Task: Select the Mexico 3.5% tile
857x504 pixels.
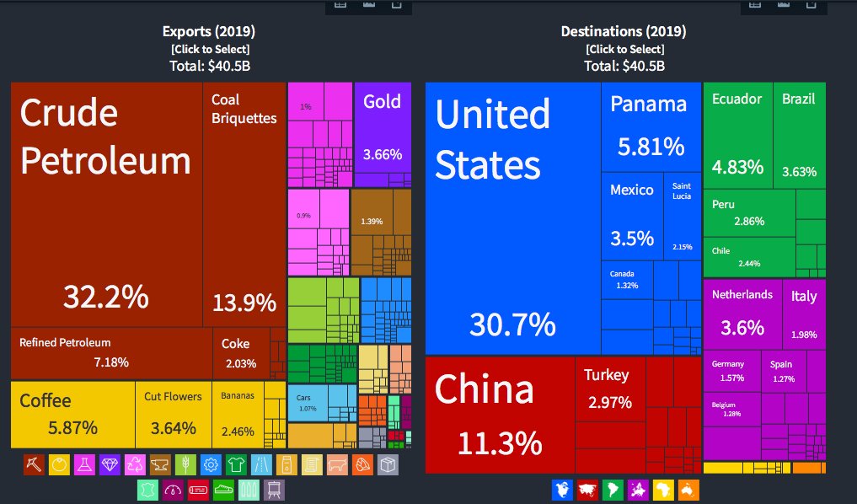Action: [632, 217]
